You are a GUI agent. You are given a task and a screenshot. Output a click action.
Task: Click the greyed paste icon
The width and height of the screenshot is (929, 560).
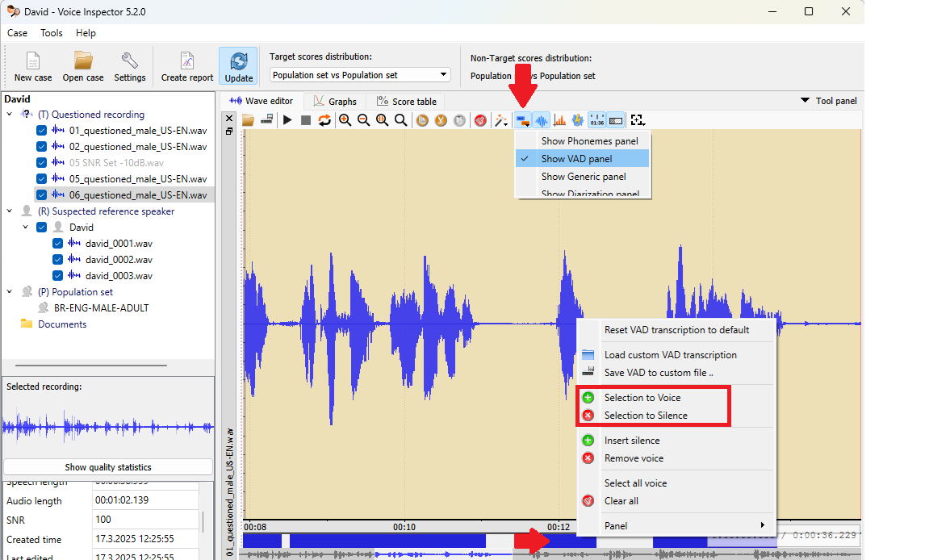[460, 120]
